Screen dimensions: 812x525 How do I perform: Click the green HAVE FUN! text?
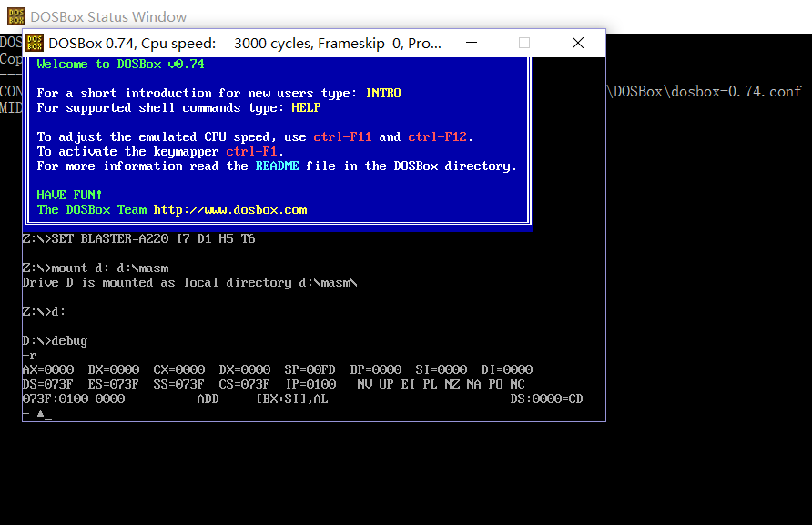coord(69,195)
